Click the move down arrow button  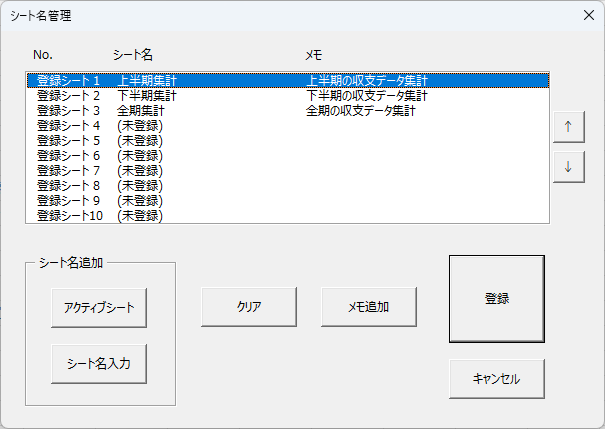[568, 167]
